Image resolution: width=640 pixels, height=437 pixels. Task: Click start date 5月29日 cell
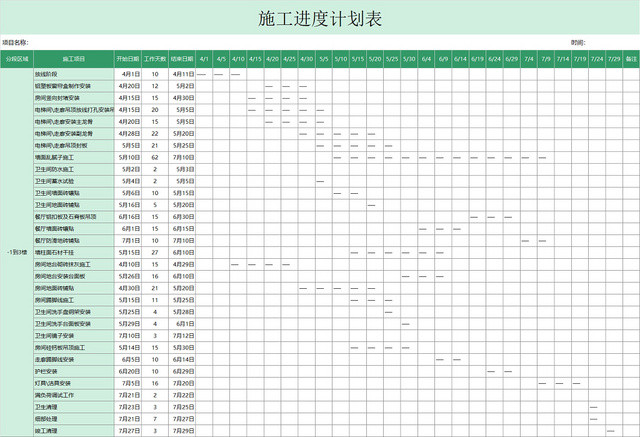[128, 324]
